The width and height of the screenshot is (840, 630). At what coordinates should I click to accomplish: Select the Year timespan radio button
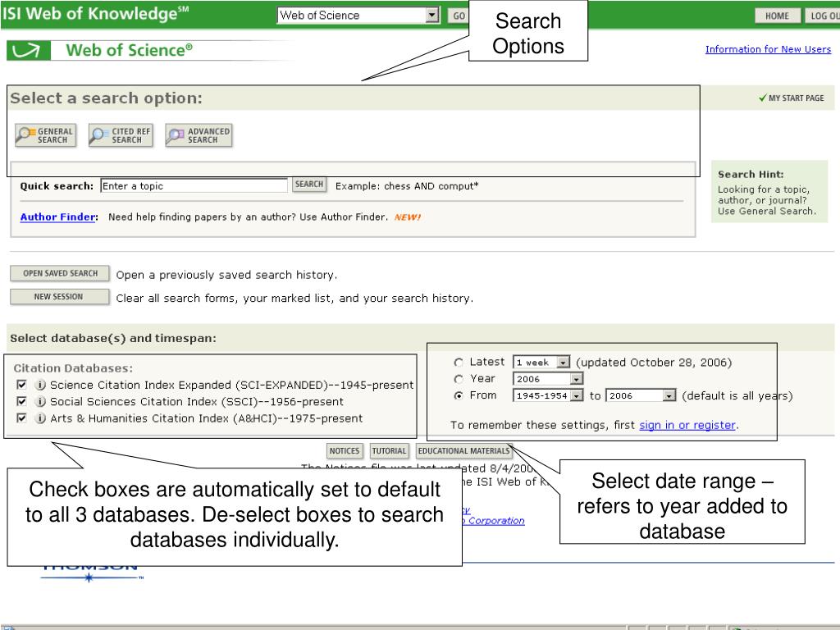459,379
